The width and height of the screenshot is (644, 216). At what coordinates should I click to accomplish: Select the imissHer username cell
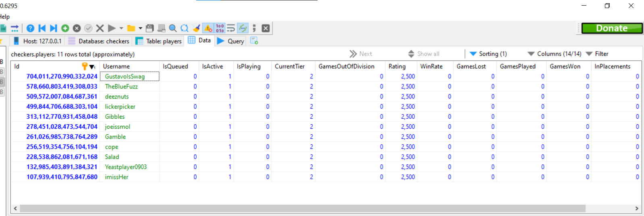click(x=129, y=177)
